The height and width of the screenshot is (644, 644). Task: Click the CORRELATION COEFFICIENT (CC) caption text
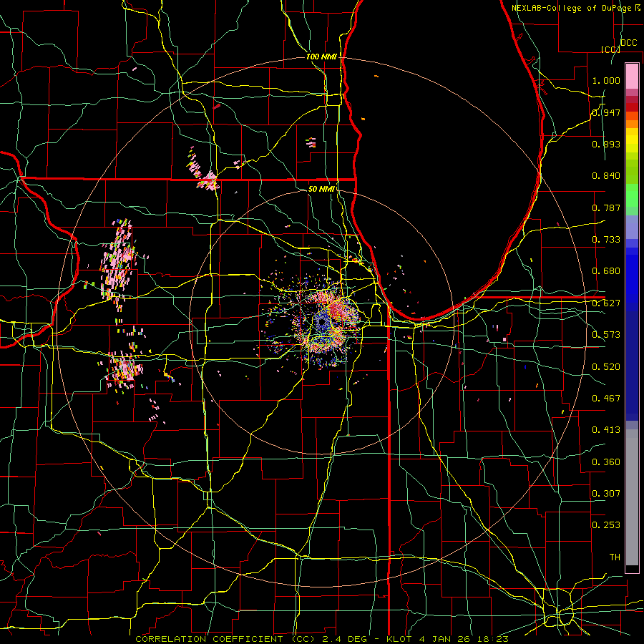(225, 639)
